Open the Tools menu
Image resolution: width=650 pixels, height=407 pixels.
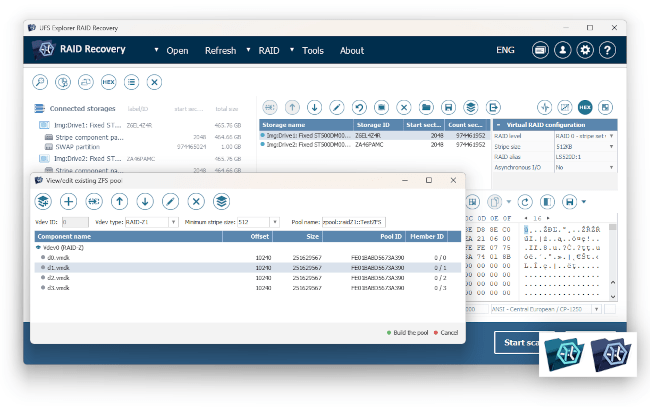312,51
